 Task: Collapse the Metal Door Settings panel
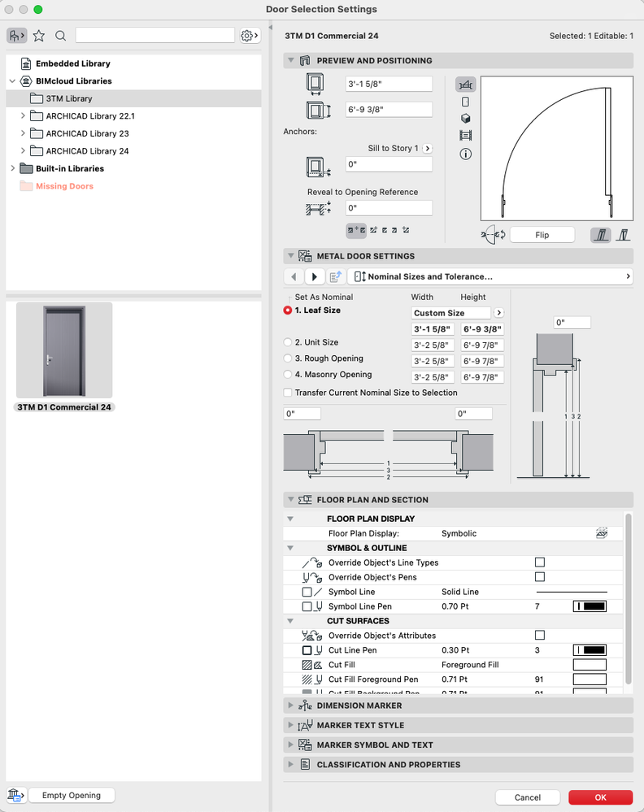coord(290,256)
